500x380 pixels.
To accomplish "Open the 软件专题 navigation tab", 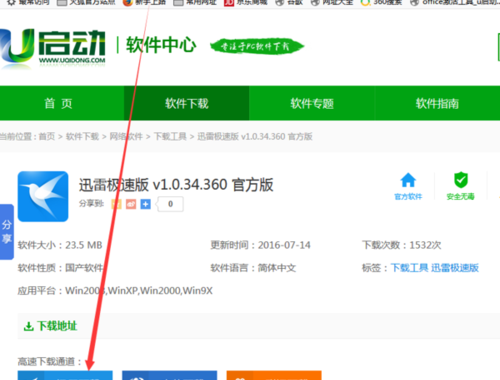I will (312, 103).
